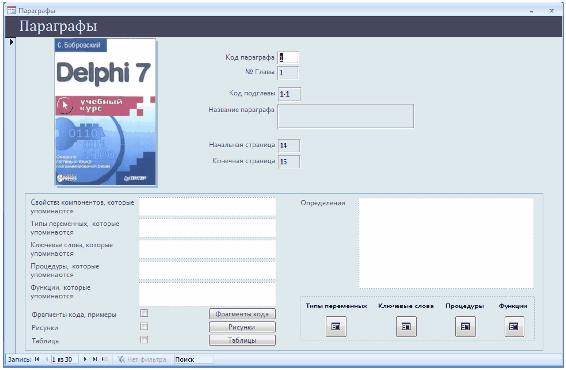Click the Нет фильтра filter indicator

(142, 359)
